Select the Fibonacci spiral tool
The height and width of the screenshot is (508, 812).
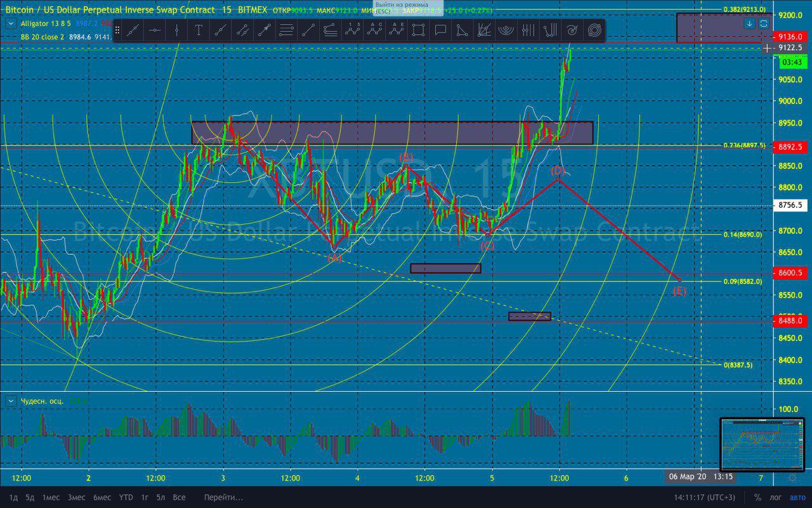(x=572, y=30)
